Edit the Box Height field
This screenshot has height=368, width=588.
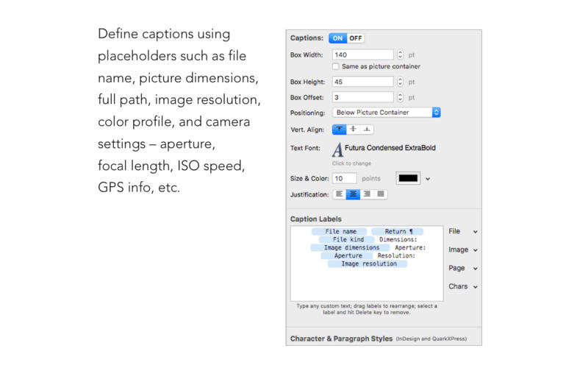coord(362,82)
